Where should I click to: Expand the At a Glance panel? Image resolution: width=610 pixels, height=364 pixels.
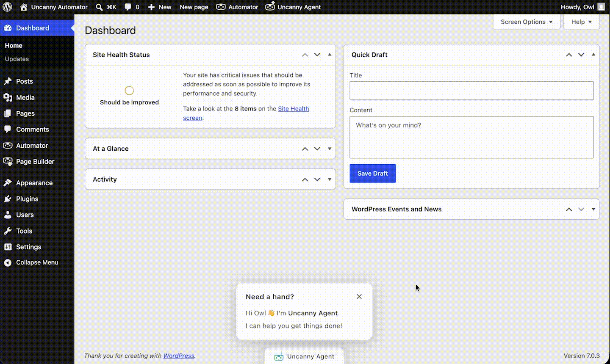(x=330, y=149)
